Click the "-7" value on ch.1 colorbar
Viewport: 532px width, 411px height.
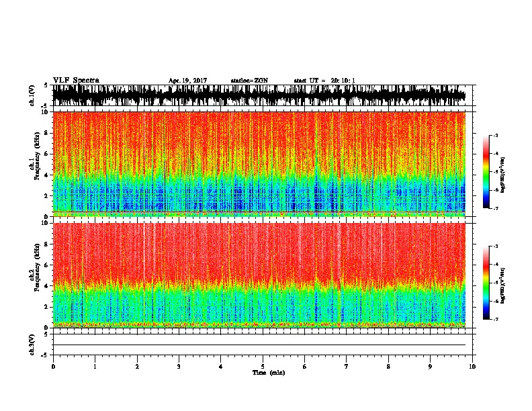[496, 208]
